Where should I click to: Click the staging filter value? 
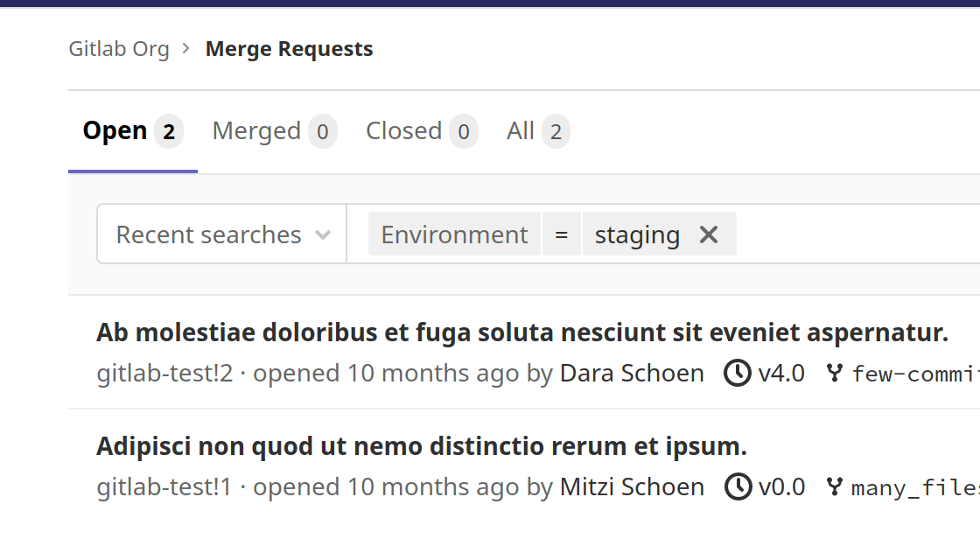point(637,234)
